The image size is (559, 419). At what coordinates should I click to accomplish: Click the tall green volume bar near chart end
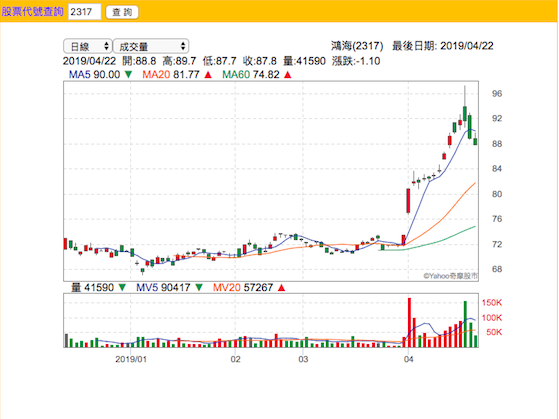pyautogui.click(x=465, y=324)
